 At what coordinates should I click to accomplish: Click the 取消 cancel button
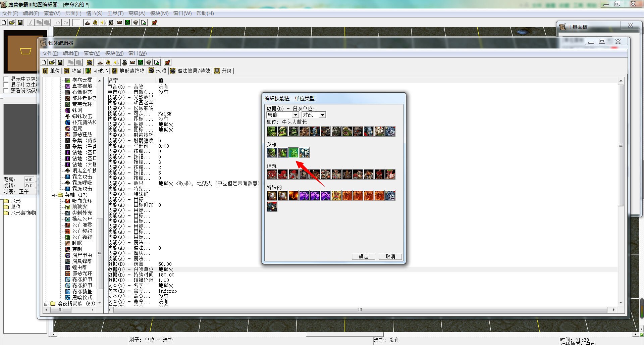point(390,256)
